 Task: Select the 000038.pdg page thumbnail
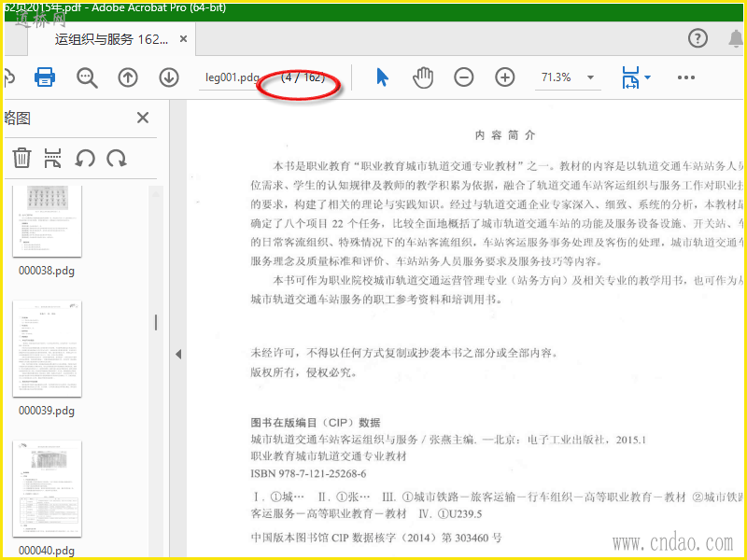(x=47, y=221)
